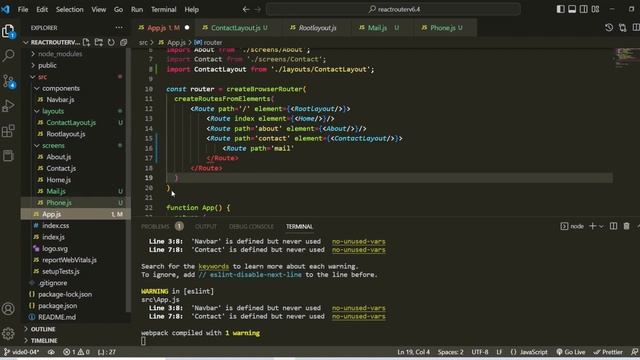This screenshot has height=360, width=640.
Task: Refresh the Explorer file tree
Action: click(111, 42)
